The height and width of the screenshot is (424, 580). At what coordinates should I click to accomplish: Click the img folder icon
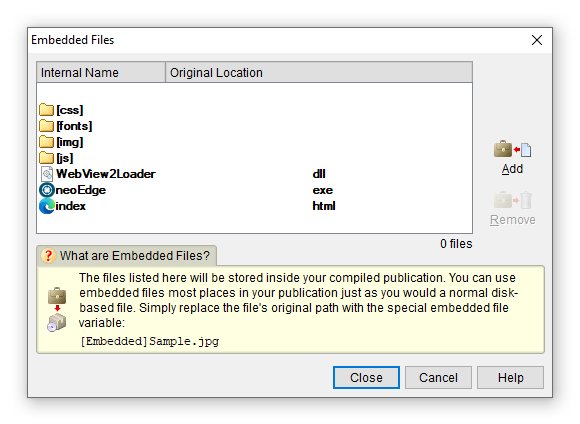(46, 142)
